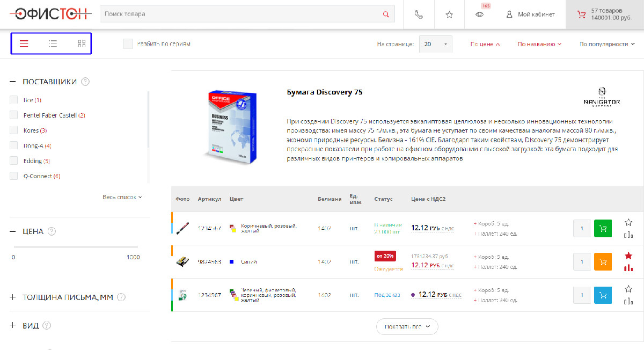Select the Dong-A (4) supplier checkbox
644x350 pixels.
point(14,145)
